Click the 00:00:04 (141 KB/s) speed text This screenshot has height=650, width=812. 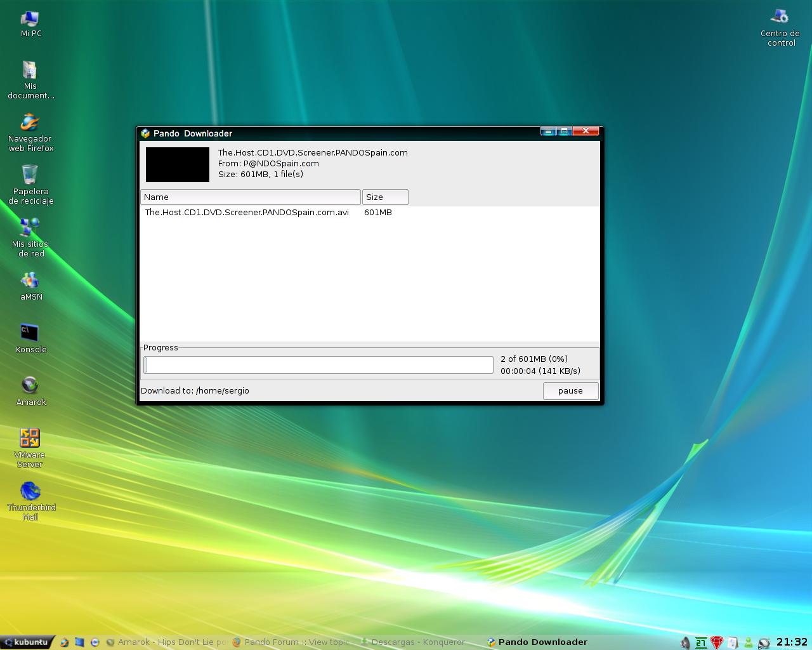[540, 371]
